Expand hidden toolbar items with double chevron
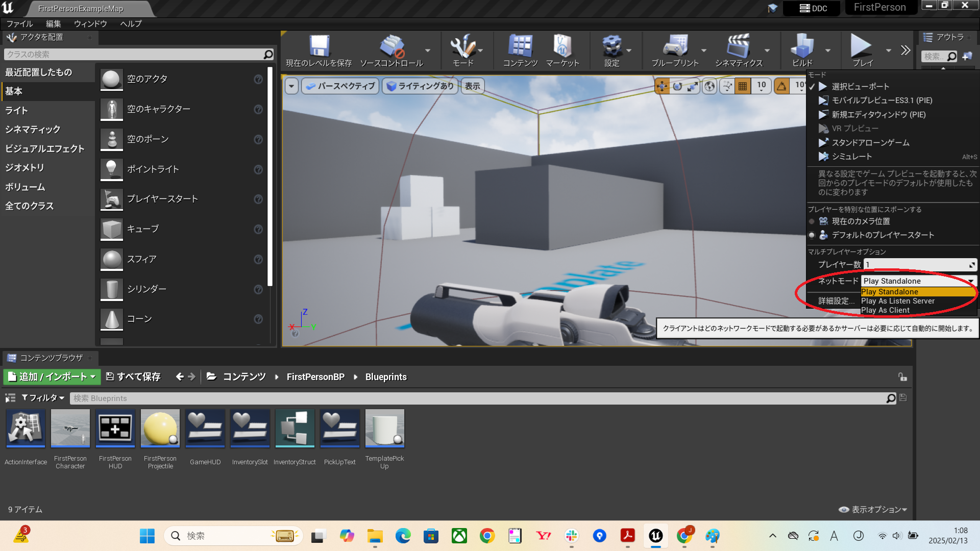Image resolution: width=980 pixels, height=551 pixels. coord(905,50)
